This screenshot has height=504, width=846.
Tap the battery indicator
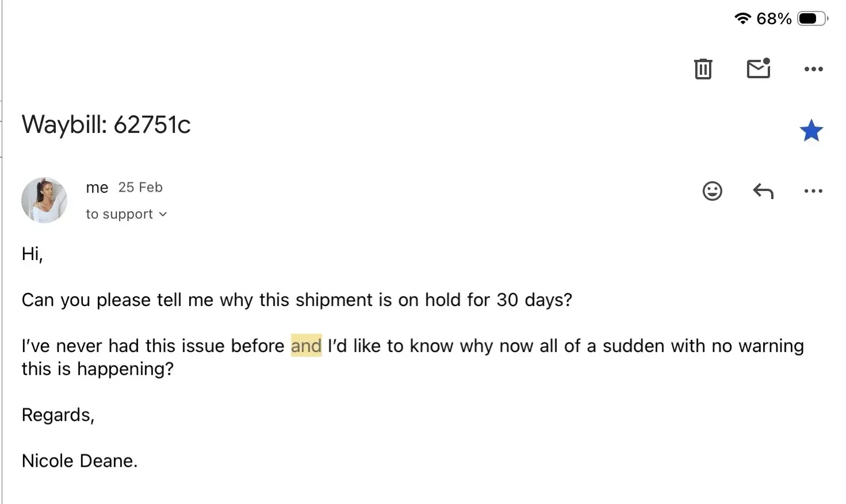811,18
